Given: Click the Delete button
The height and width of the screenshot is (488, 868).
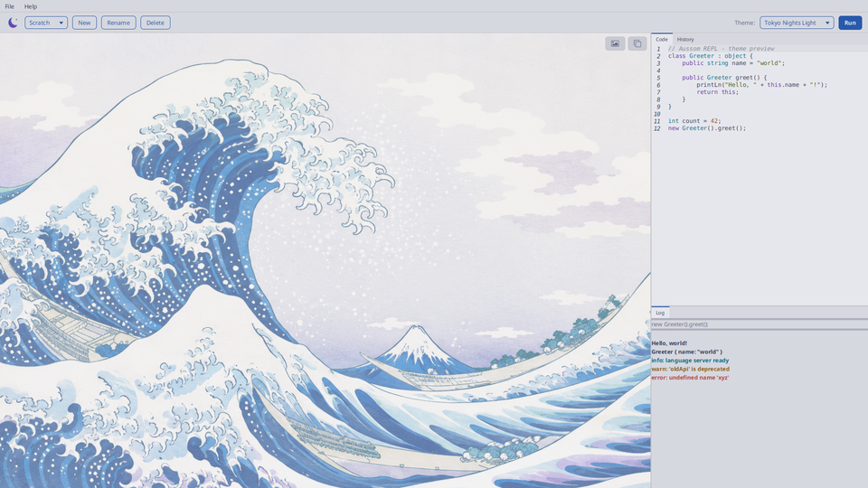Looking at the screenshot, I should point(155,23).
